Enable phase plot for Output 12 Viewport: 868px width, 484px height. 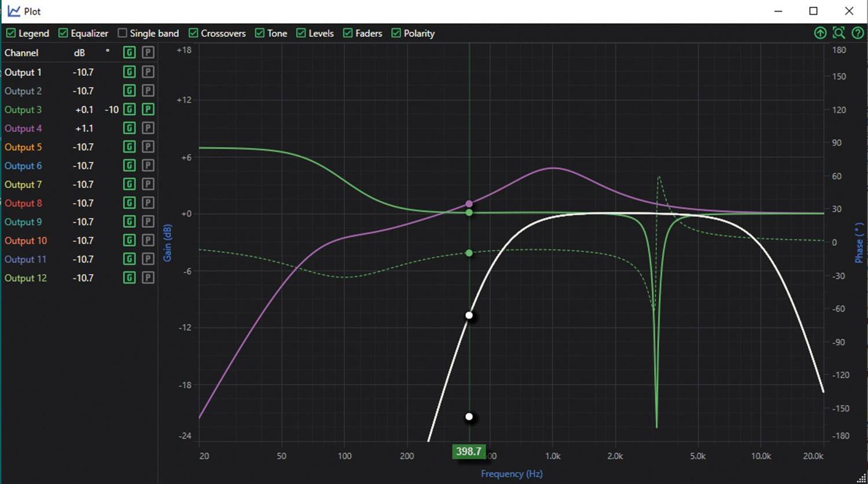click(148, 278)
